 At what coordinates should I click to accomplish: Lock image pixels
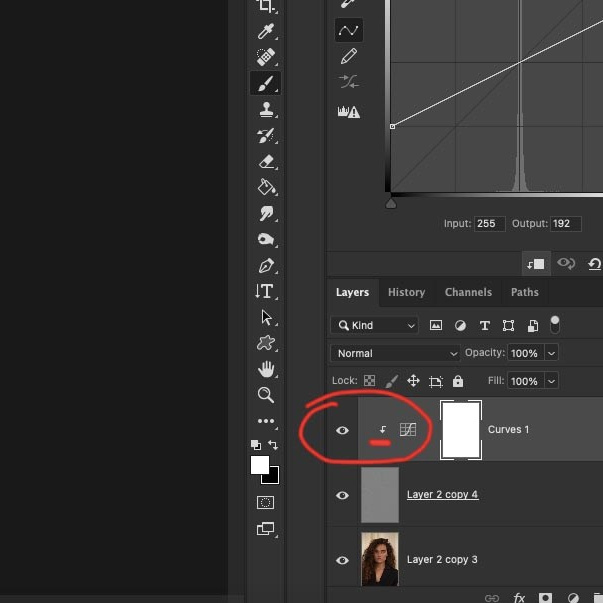coord(391,381)
